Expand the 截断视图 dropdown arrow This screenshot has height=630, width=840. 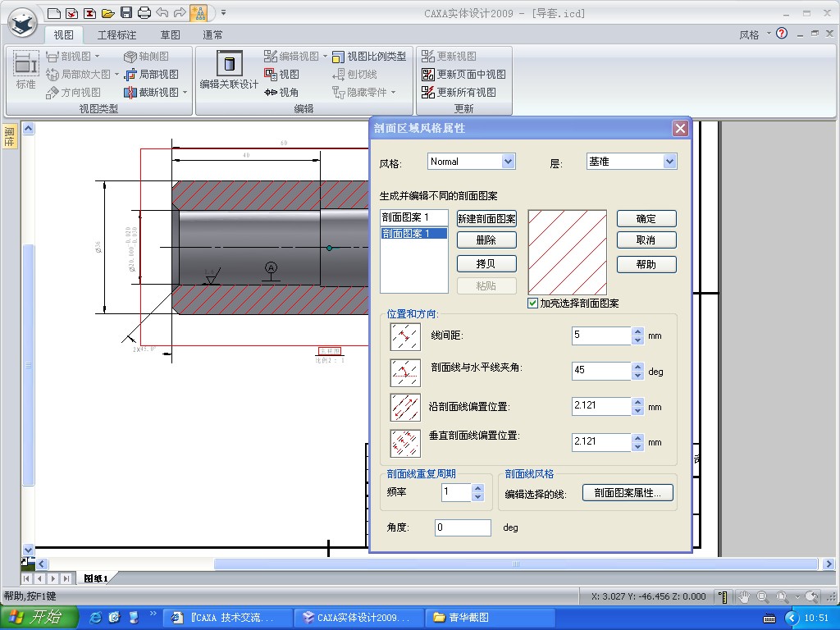[185, 93]
